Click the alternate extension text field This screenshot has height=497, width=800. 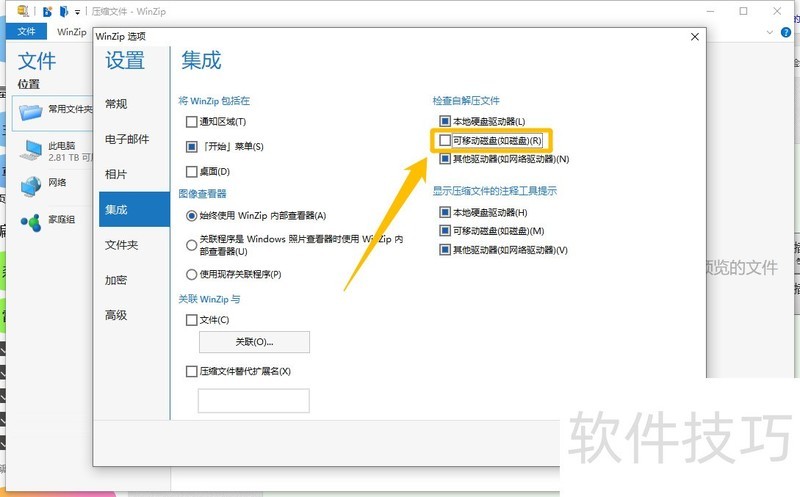click(254, 401)
